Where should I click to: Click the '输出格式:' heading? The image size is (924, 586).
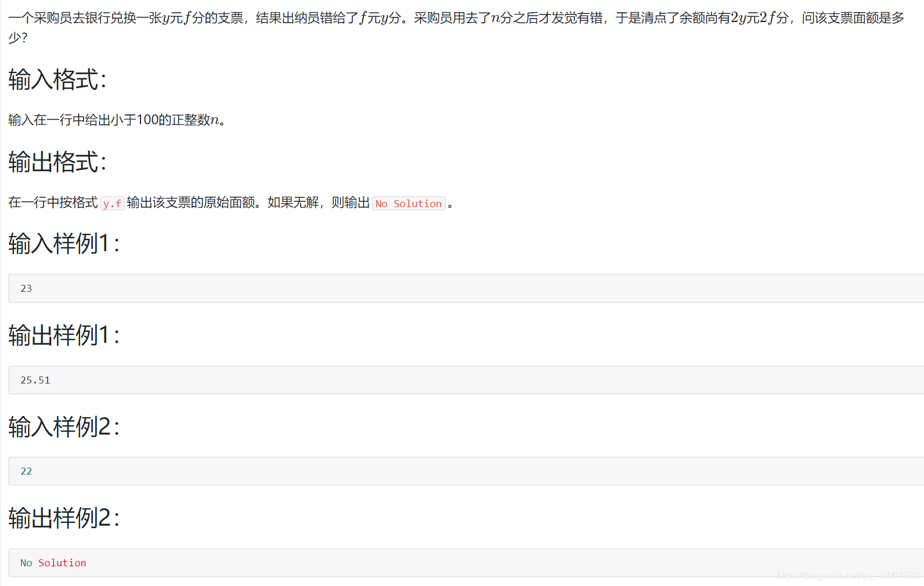tap(57, 162)
